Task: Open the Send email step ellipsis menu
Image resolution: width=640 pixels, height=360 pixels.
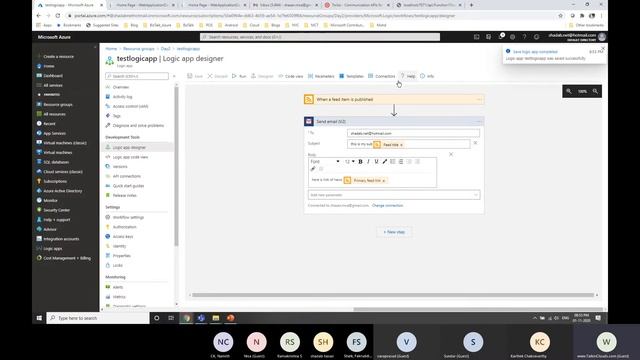Action: 479,121
